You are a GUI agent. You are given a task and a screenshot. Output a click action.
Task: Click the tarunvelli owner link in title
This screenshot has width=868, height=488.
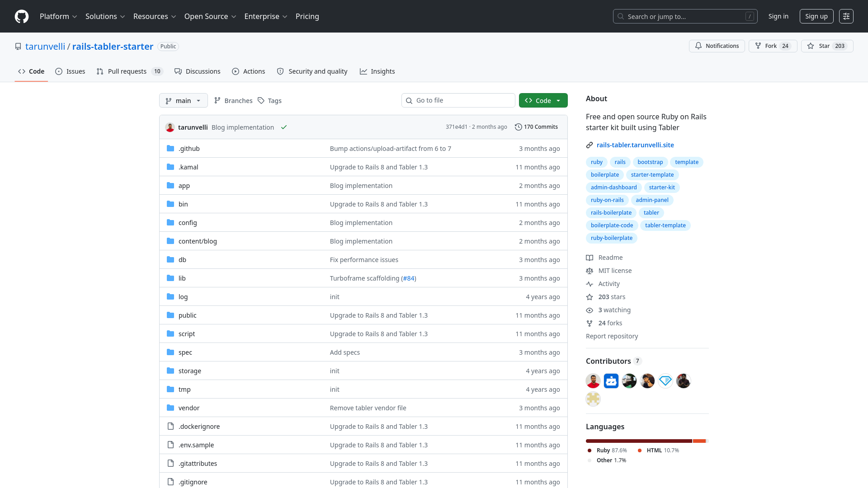pos(45,47)
